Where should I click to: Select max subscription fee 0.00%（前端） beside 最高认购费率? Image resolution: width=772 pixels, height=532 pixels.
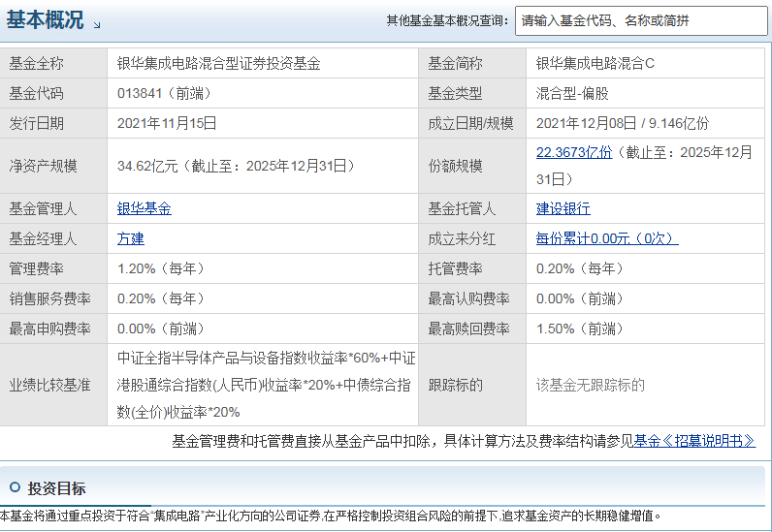[x=581, y=298]
